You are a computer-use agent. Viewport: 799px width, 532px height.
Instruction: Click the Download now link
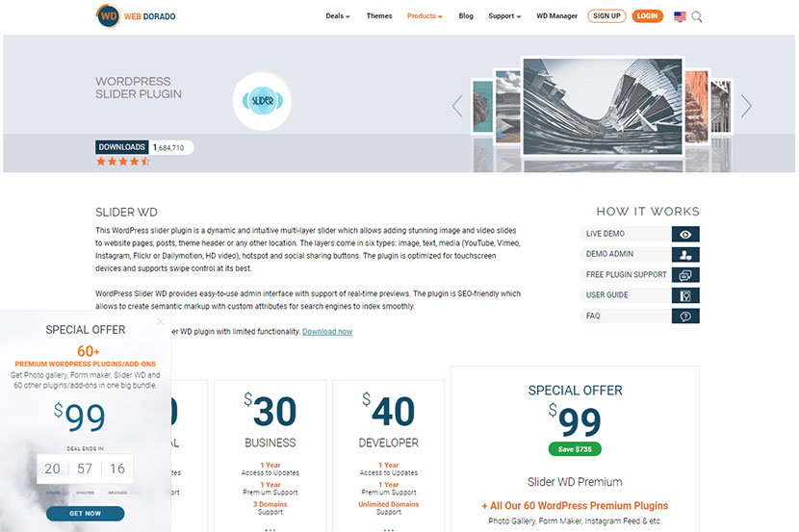(x=327, y=332)
